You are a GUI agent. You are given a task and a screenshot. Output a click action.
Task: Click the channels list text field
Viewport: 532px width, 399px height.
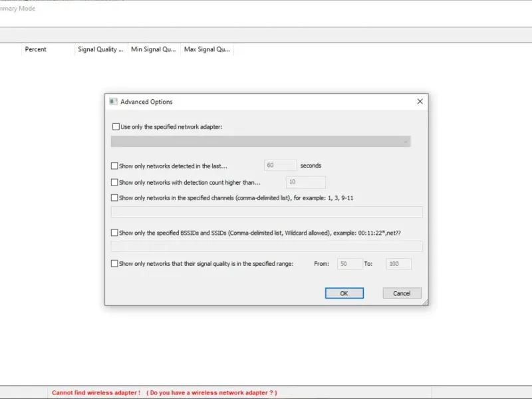pyautogui.click(x=267, y=211)
